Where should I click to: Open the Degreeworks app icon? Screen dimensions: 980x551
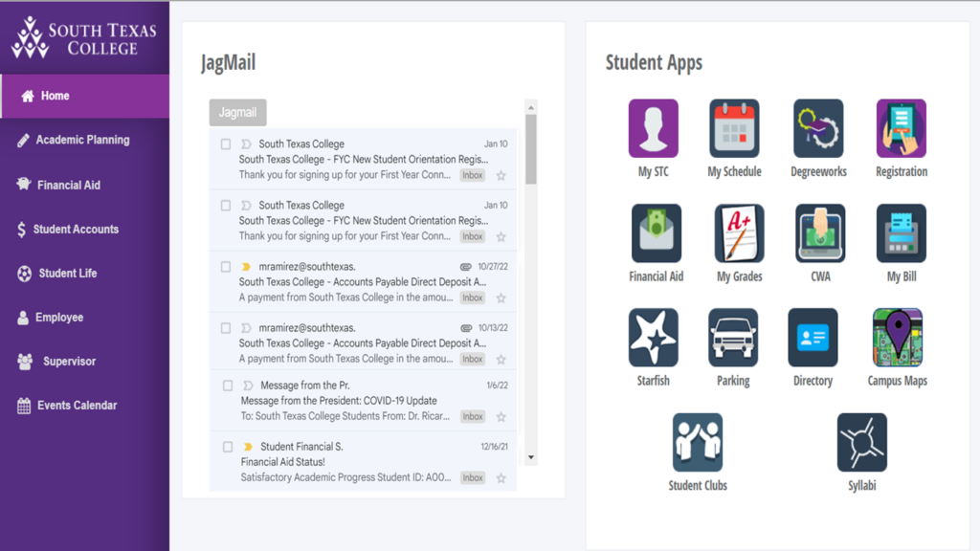tap(818, 129)
